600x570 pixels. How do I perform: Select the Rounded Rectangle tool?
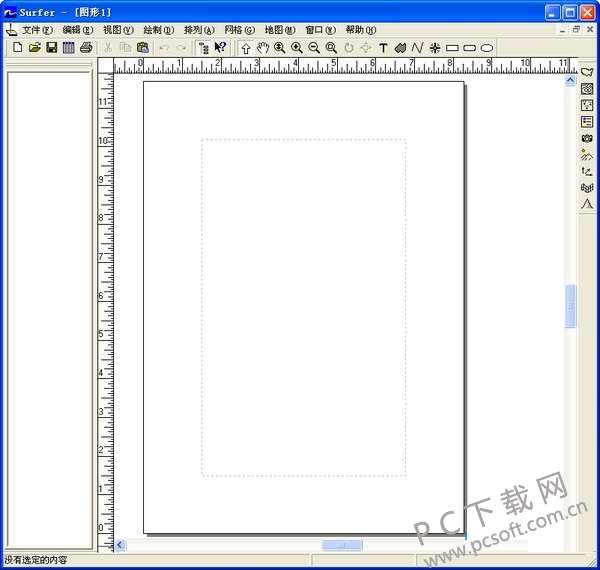coord(469,48)
